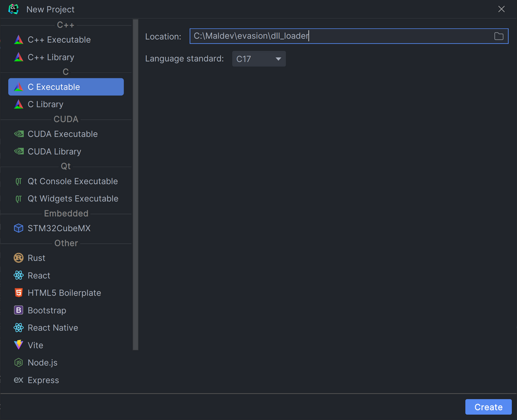Pick the React project generator
Viewport: 517px width, 420px height.
[39, 275]
